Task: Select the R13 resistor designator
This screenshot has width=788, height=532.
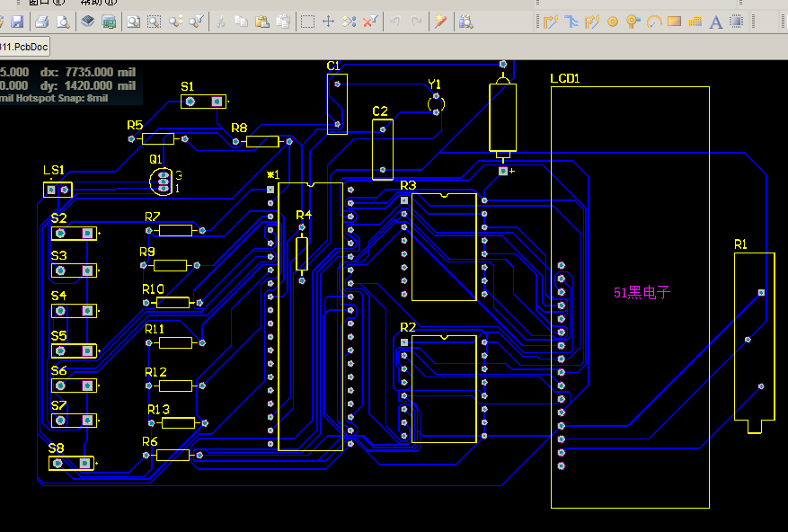Action: (158, 409)
